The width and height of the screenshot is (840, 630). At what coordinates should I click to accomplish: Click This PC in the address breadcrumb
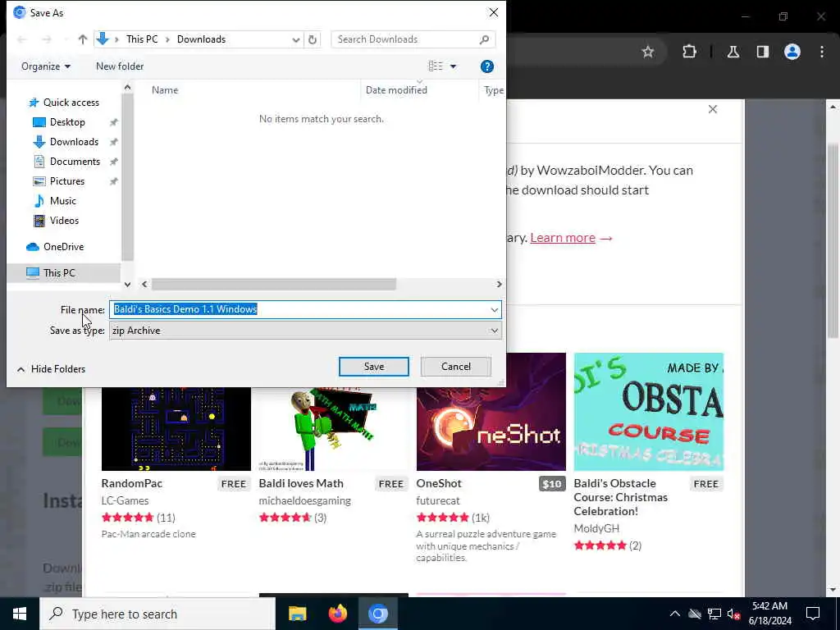click(x=142, y=39)
